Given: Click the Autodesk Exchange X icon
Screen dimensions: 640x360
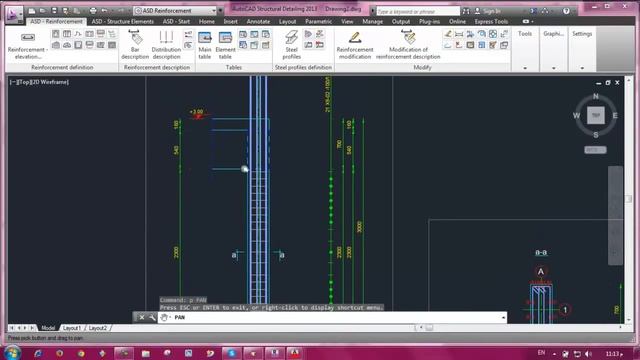Looking at the screenshot, I should [533, 11].
